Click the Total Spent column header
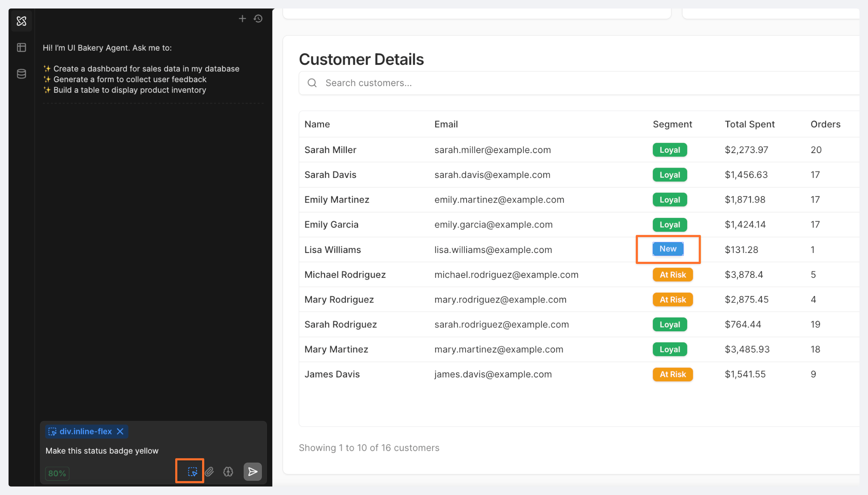Screen dimensions: 868x495 [749, 124]
